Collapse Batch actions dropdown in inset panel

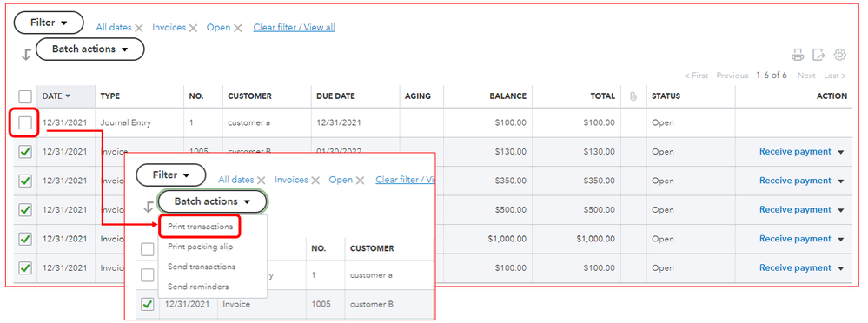[x=213, y=201]
